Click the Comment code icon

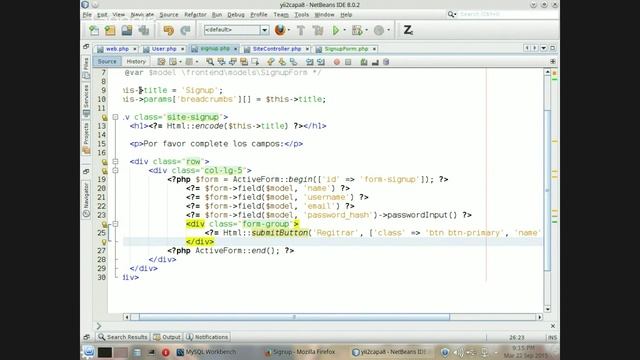[364, 62]
